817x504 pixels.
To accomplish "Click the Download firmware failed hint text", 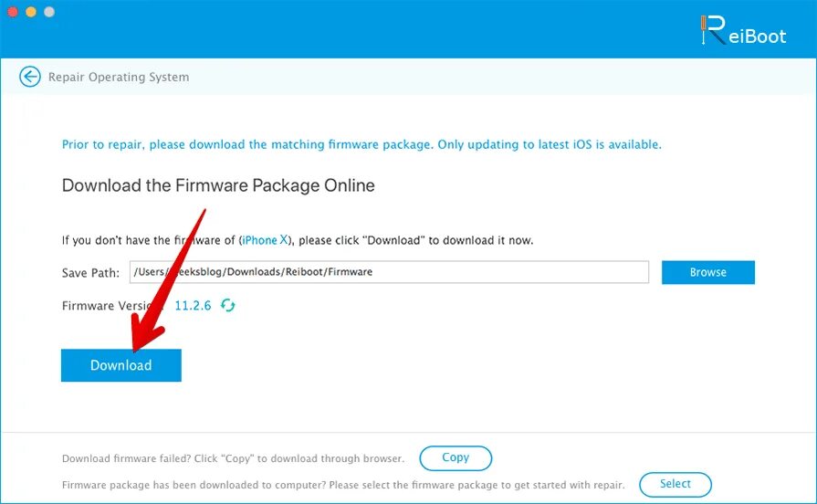I will pyautogui.click(x=233, y=458).
